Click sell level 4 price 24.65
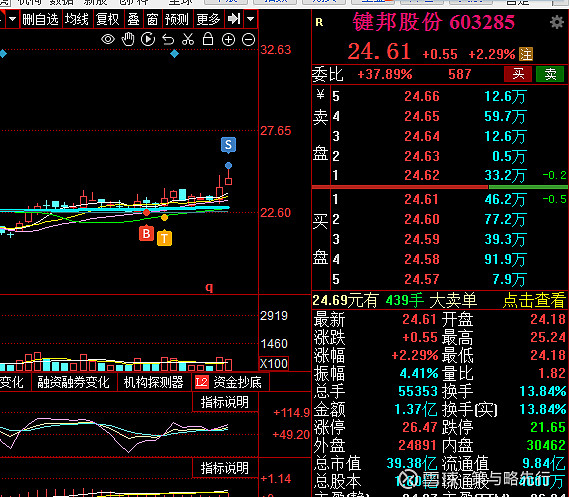The image size is (569, 497). tap(422, 116)
